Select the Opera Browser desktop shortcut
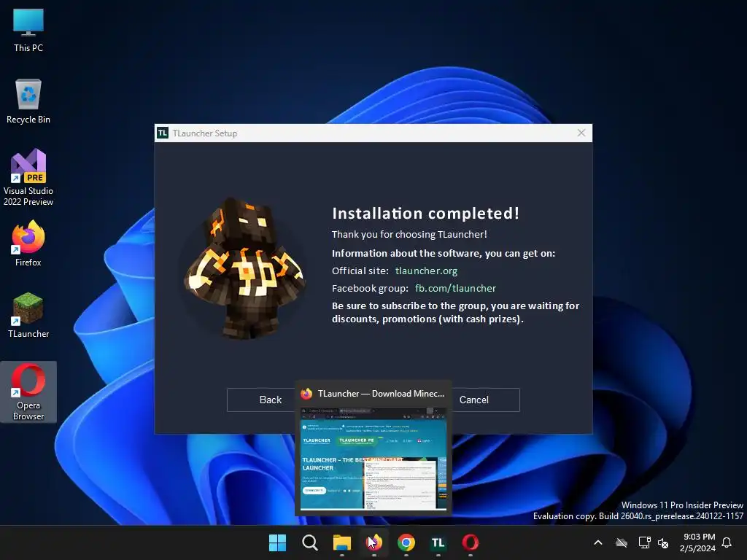 [x=28, y=392]
